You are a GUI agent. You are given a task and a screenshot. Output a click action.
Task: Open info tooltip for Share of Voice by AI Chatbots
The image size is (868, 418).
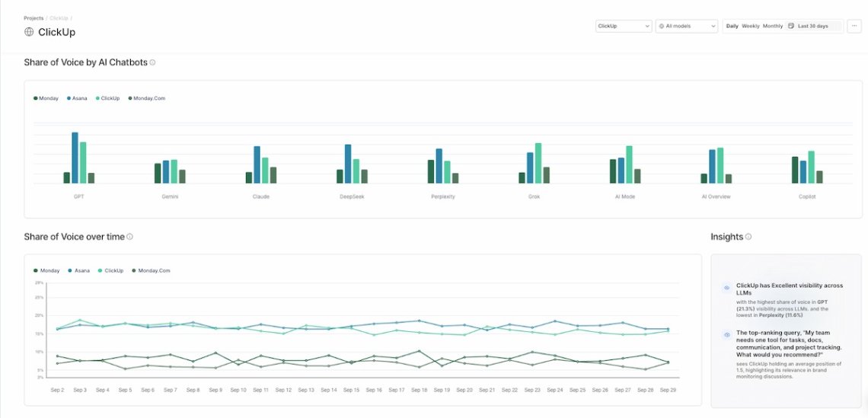(x=152, y=62)
